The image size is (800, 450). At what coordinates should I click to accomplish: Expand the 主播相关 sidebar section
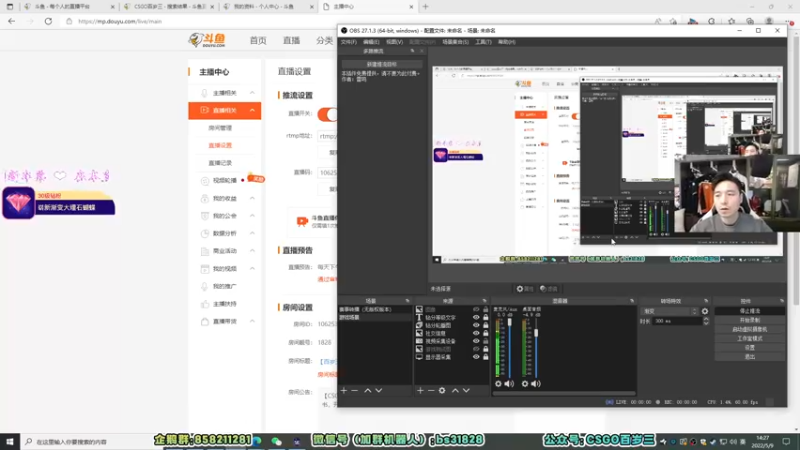[x=252, y=93]
